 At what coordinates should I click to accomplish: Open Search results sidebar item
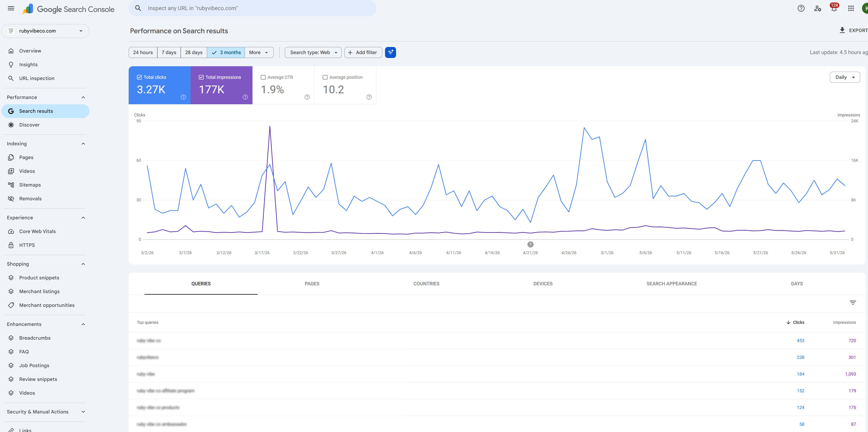click(x=45, y=111)
